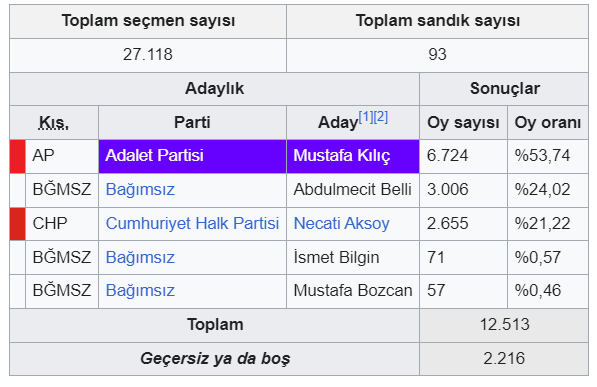The image size is (597, 387).
Task: Click the dark red CHP color swatch
Action: click(18, 224)
